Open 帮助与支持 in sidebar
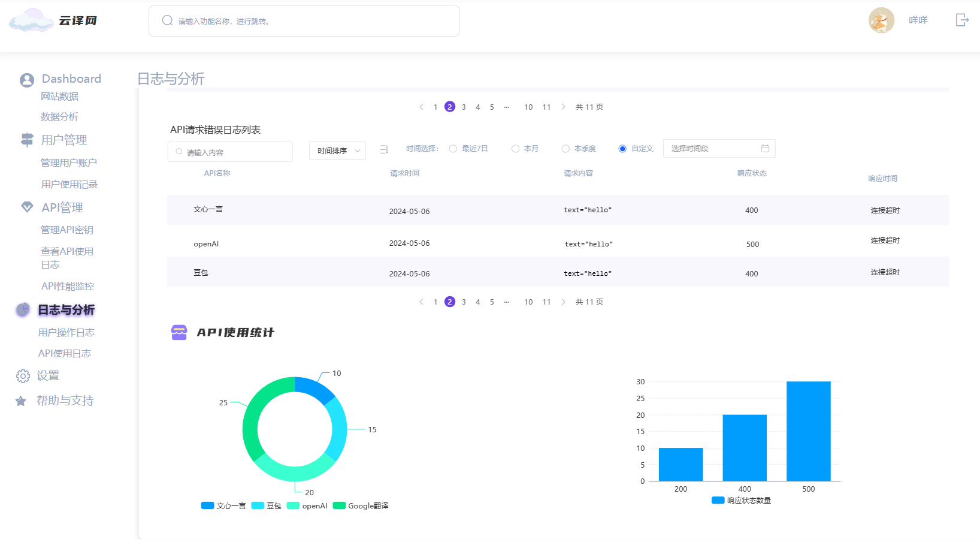Viewport: 980px width, 548px height. coord(65,401)
